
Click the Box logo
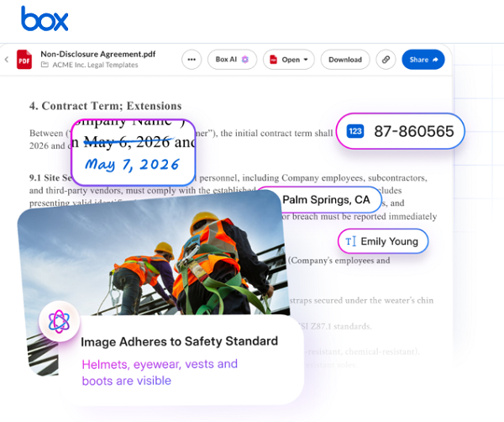pyautogui.click(x=45, y=18)
